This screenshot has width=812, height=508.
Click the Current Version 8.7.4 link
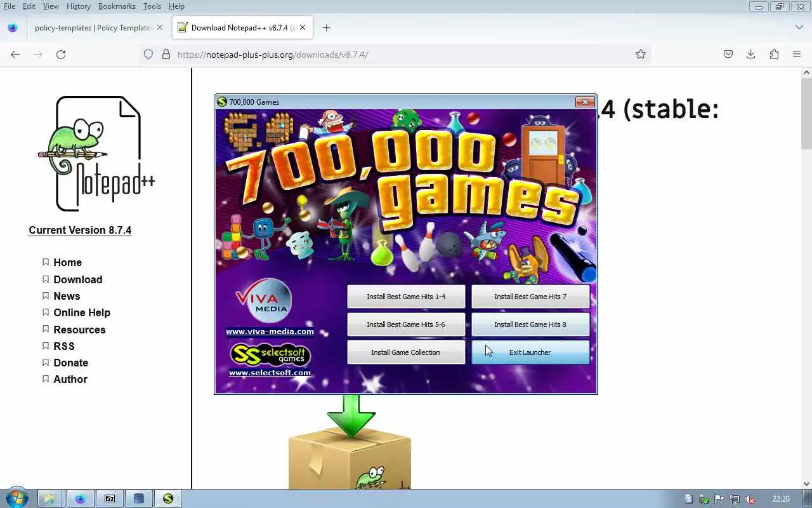pos(80,231)
